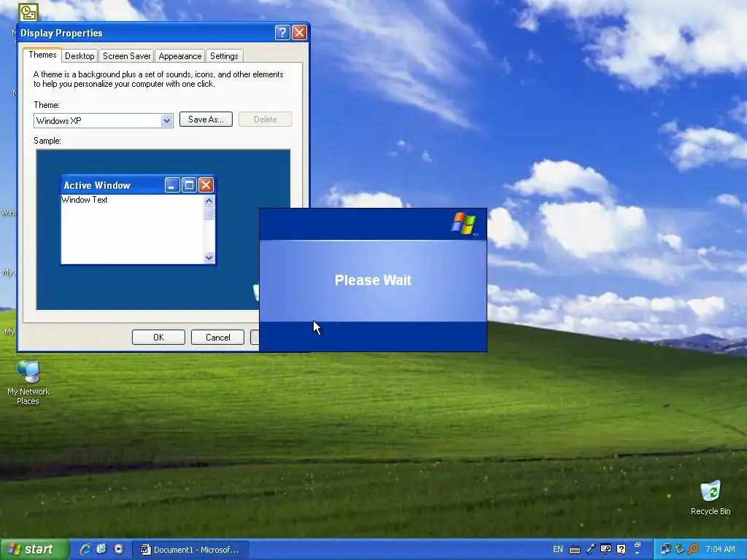
Task: Launch Windows Media Player from Quick Launch
Action: [x=119, y=549]
